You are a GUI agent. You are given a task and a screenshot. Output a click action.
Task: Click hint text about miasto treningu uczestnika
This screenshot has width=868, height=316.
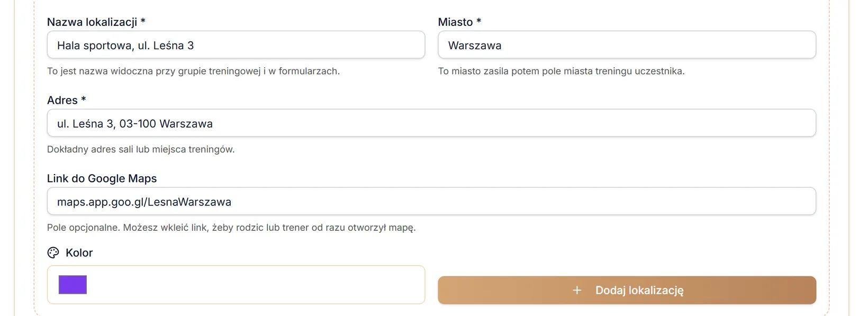click(561, 71)
